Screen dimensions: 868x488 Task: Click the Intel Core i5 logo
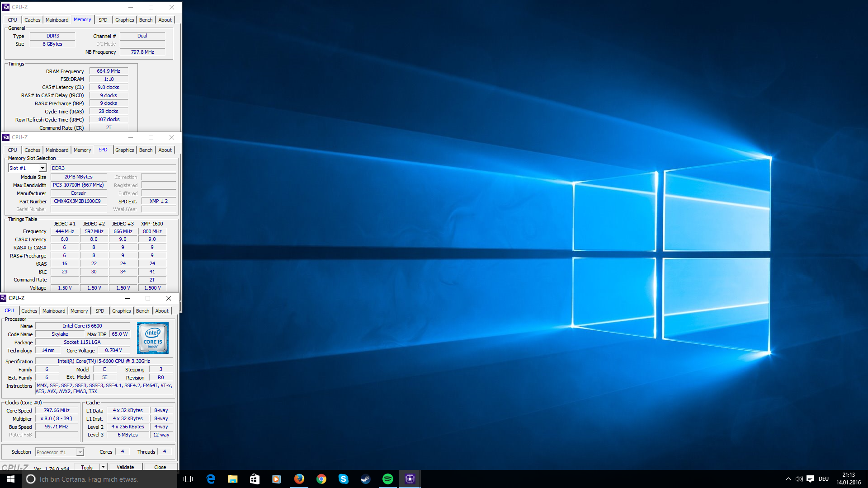pos(153,338)
